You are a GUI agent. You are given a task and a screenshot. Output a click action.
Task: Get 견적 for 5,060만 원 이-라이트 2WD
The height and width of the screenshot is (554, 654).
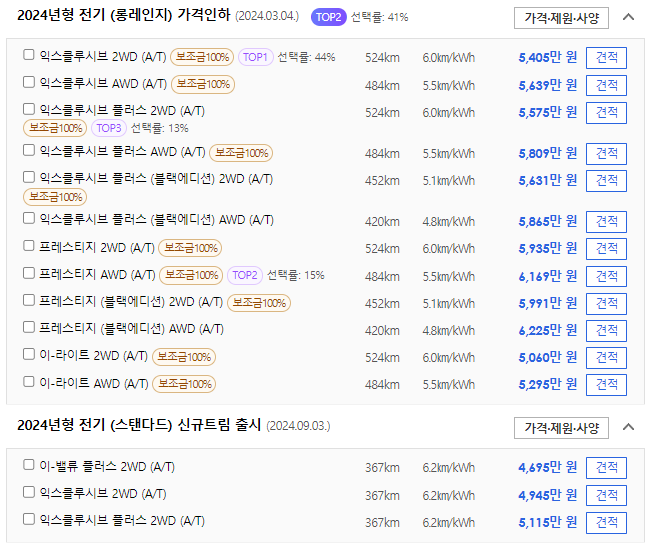coord(606,358)
